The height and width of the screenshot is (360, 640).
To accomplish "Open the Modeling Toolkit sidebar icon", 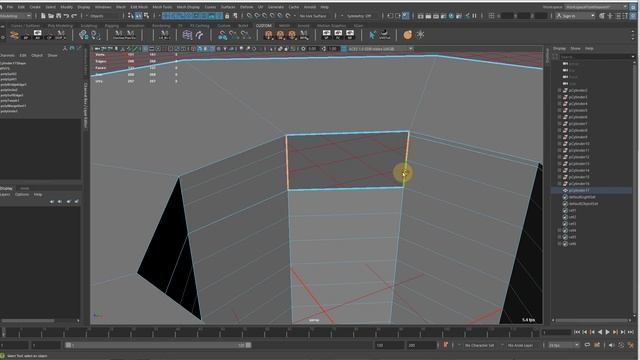I will pyautogui.click(x=602, y=16).
